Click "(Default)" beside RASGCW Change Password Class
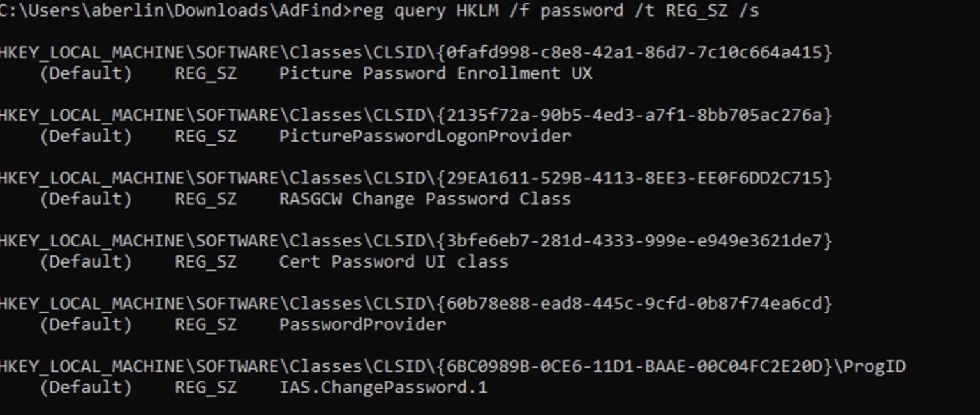The width and height of the screenshot is (980, 415). point(85,199)
